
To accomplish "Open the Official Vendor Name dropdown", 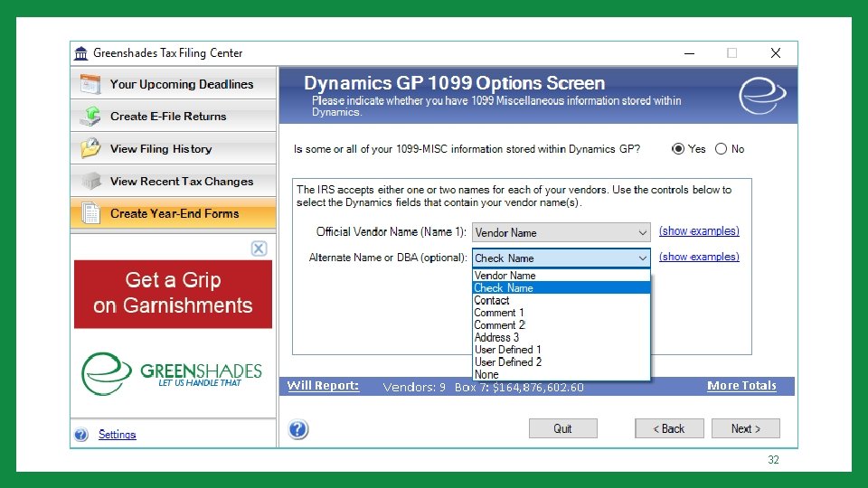I will pyautogui.click(x=561, y=232).
